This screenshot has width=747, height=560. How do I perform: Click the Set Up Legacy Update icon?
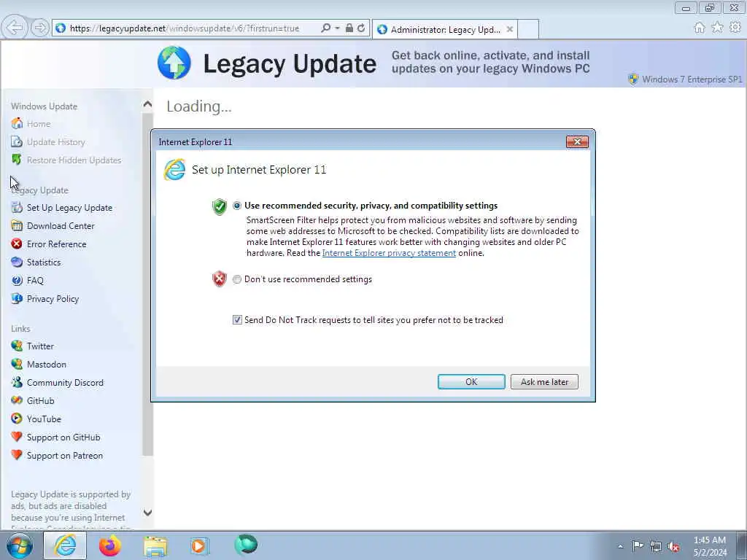click(x=17, y=208)
